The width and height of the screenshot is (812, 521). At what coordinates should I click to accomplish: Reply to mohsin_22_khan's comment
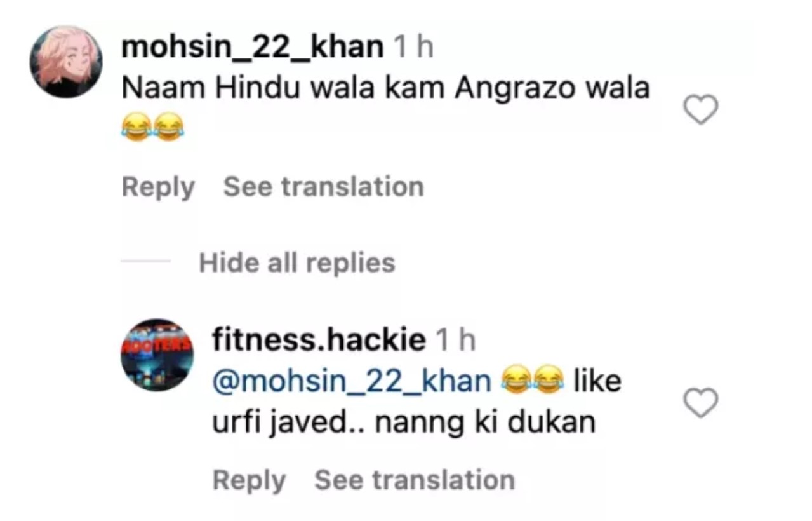coord(158,187)
